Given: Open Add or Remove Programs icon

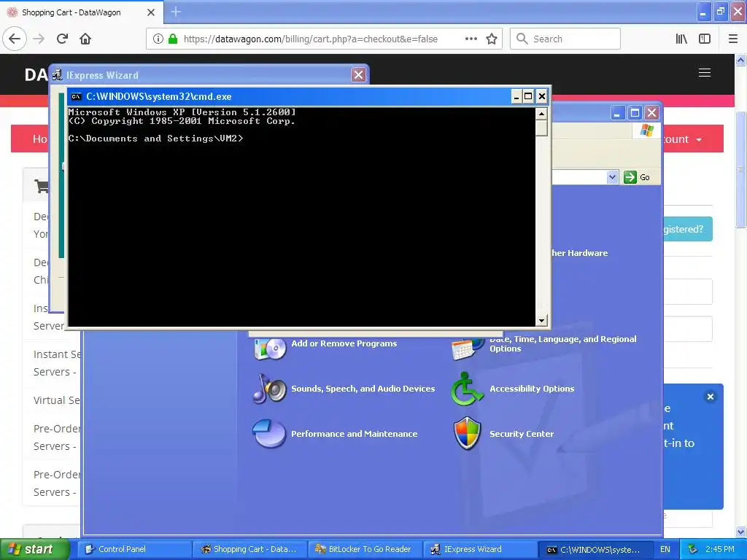Looking at the screenshot, I should [x=270, y=348].
